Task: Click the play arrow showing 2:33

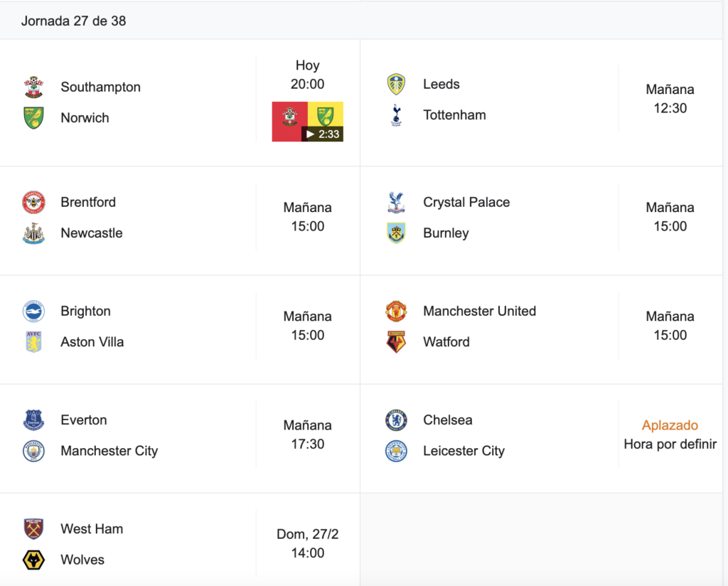Action: [x=322, y=134]
